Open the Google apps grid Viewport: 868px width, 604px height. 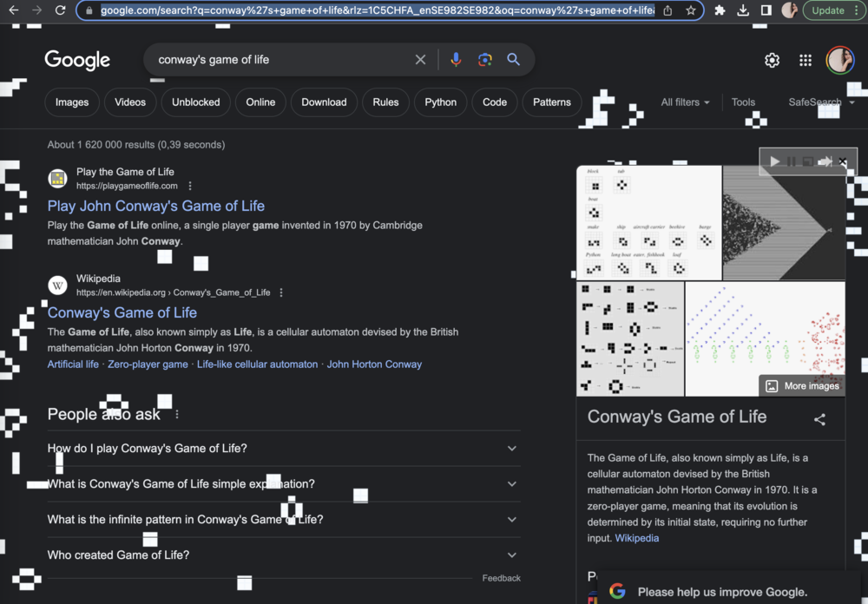click(x=806, y=60)
